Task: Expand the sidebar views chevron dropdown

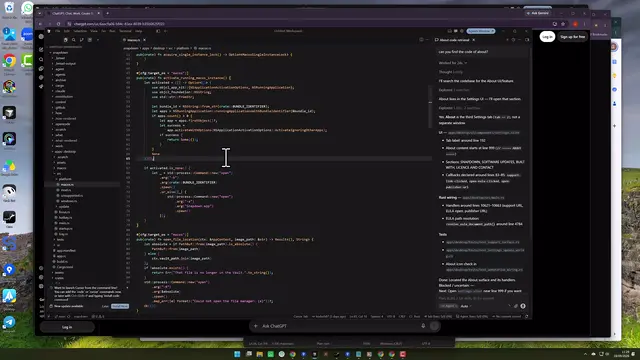Action: point(98,40)
